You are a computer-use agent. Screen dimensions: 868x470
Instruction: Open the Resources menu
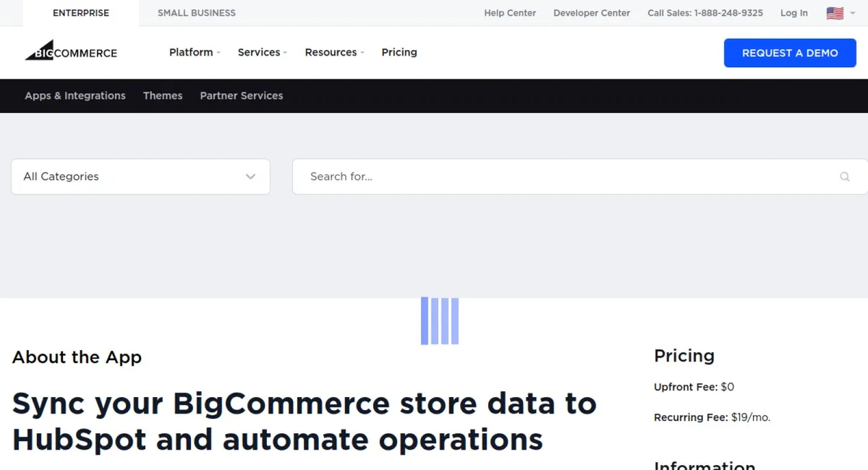(334, 52)
